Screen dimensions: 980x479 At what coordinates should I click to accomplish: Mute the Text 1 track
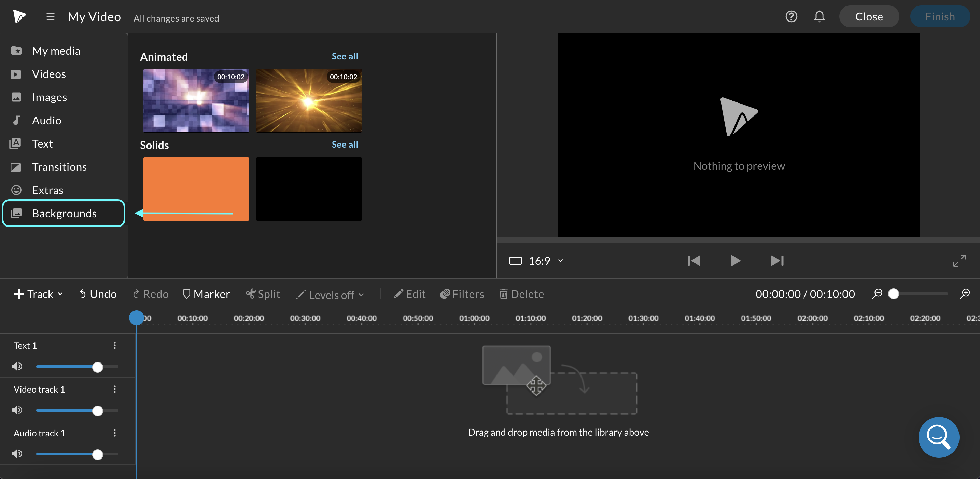point(17,366)
